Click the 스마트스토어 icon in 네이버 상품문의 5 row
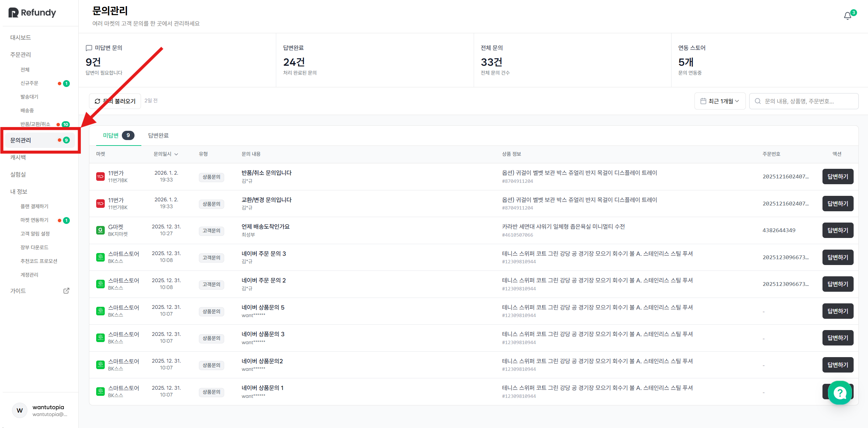 pos(100,311)
